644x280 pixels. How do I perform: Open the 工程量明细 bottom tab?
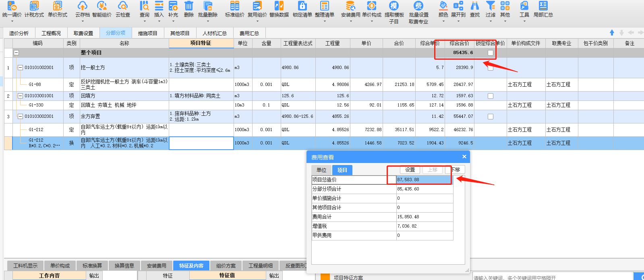tap(261, 265)
